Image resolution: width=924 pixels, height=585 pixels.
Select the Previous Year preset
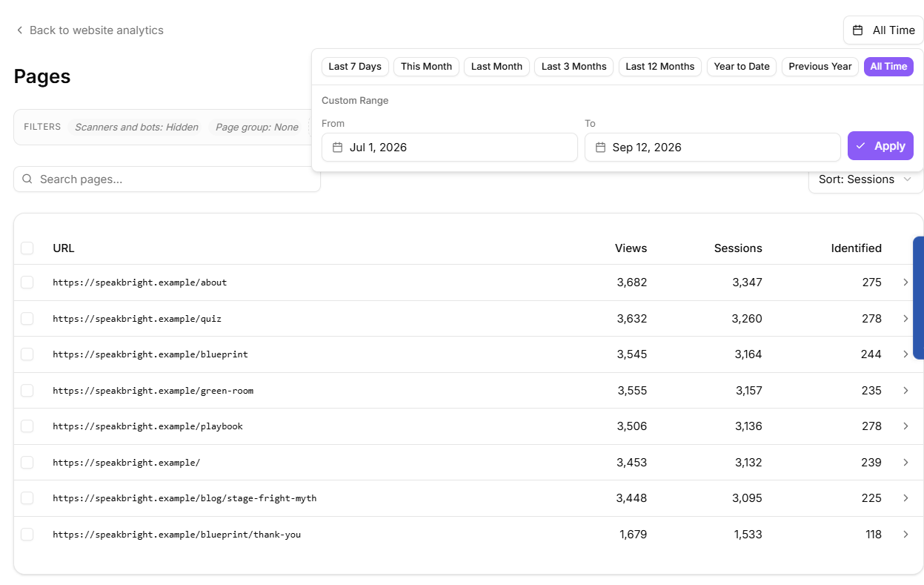click(x=820, y=67)
